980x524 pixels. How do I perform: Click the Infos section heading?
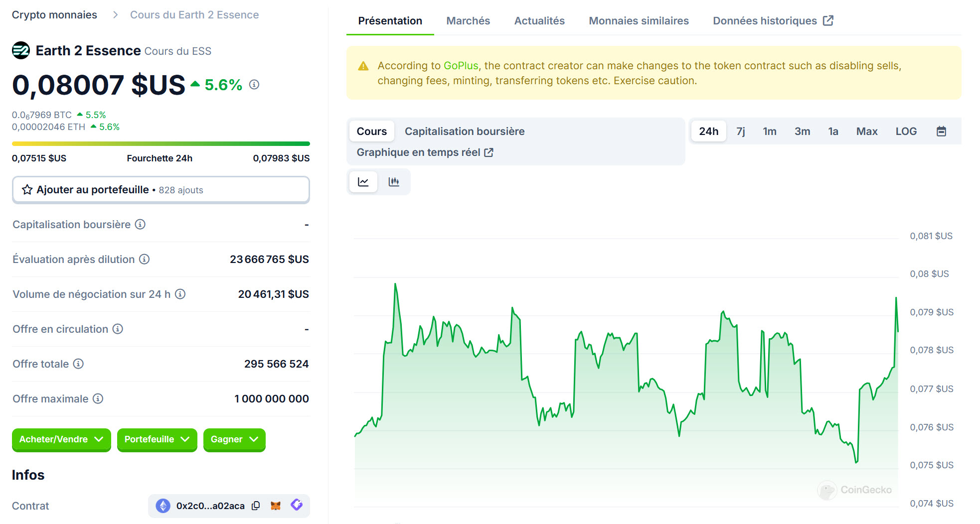pos(28,475)
